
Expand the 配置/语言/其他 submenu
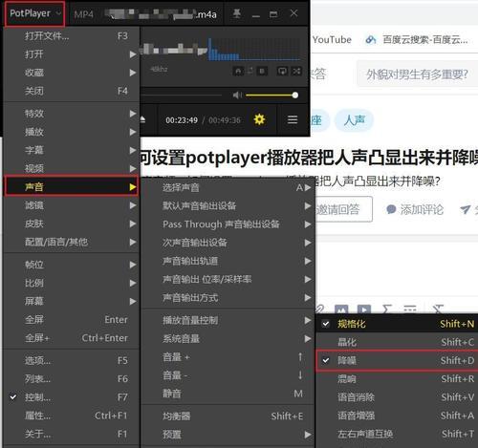(72, 242)
